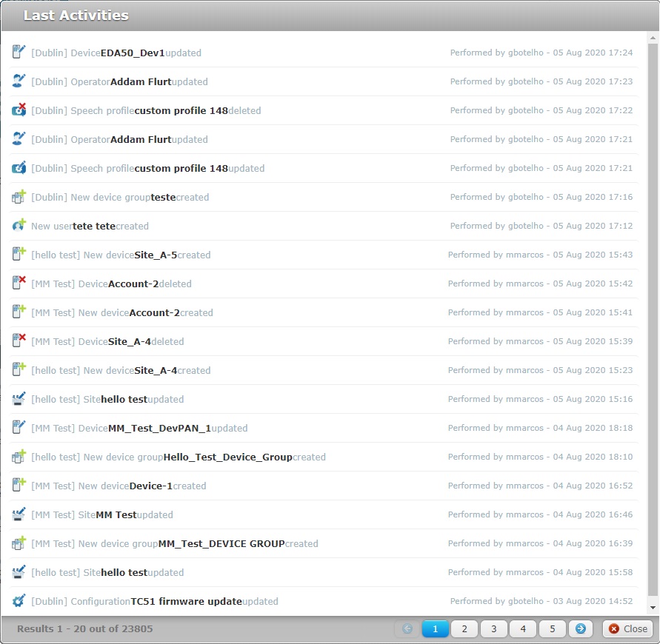Select the new device group icon beside teste
This screenshot has height=644, width=660.
18,197
